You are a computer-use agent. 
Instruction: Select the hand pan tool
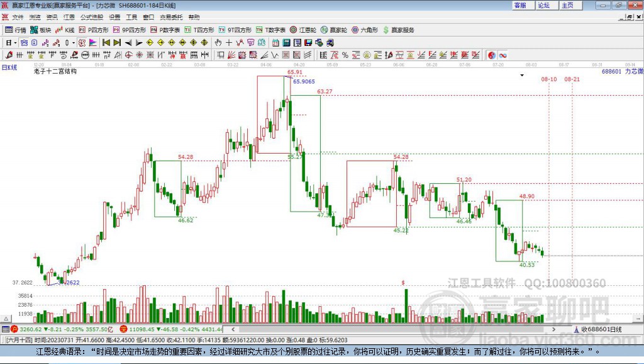coord(218,43)
